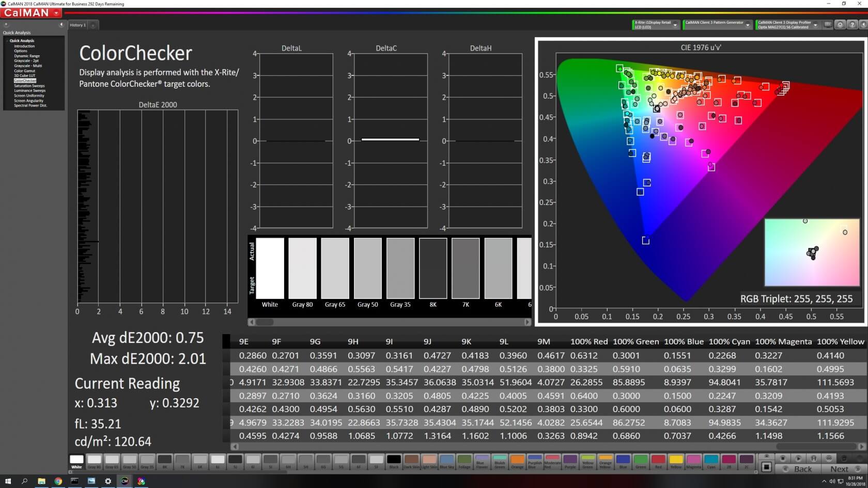Open the help question mark icon

[x=852, y=25]
